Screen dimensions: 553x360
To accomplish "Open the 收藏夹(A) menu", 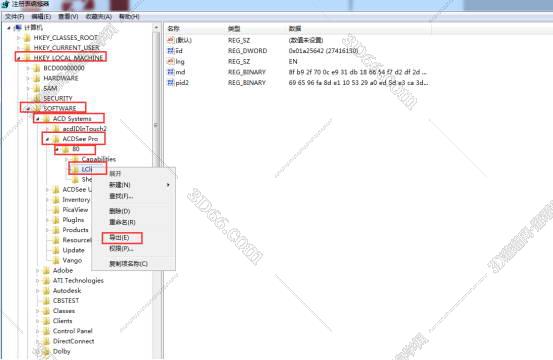I will 99,17.
